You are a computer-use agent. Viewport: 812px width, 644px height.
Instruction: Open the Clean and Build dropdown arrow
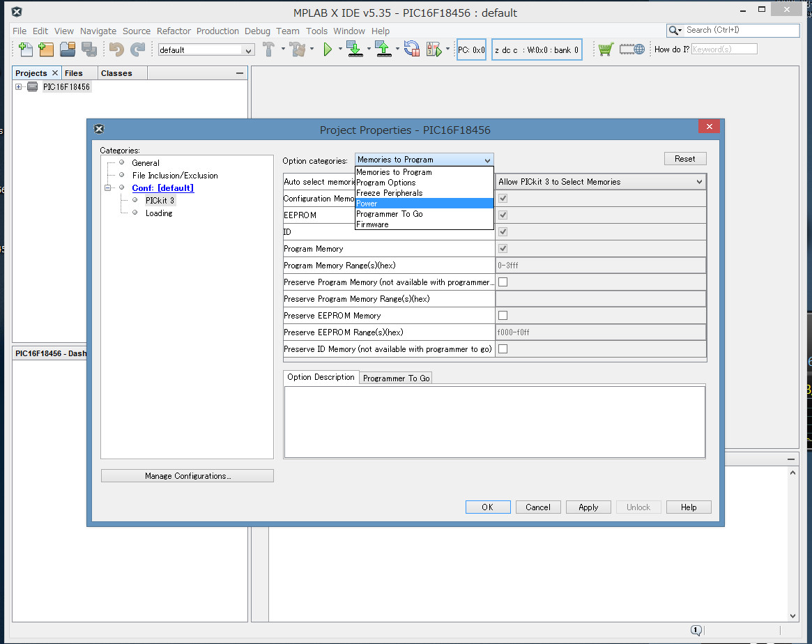point(312,49)
